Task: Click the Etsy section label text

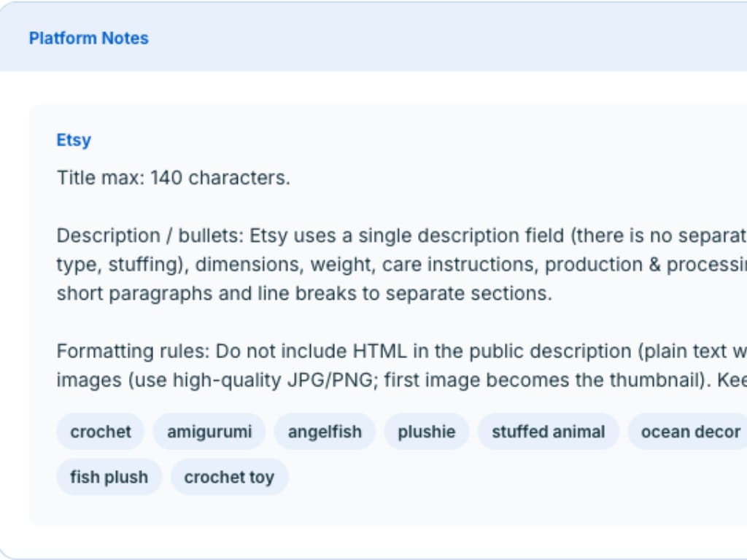Action: click(x=73, y=140)
